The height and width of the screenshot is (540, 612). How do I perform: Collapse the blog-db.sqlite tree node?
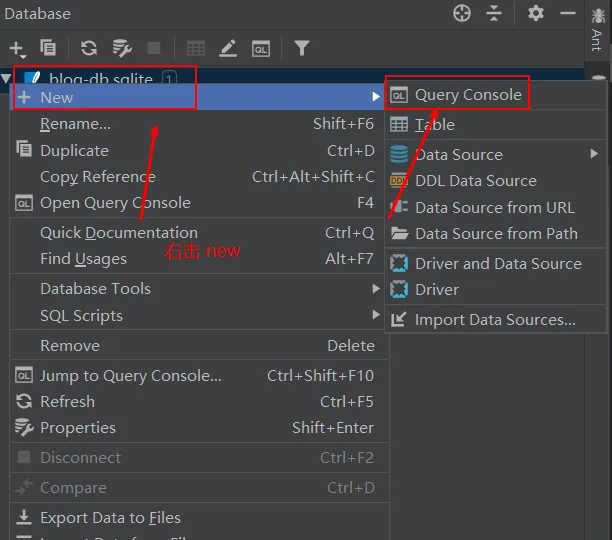tap(9, 78)
